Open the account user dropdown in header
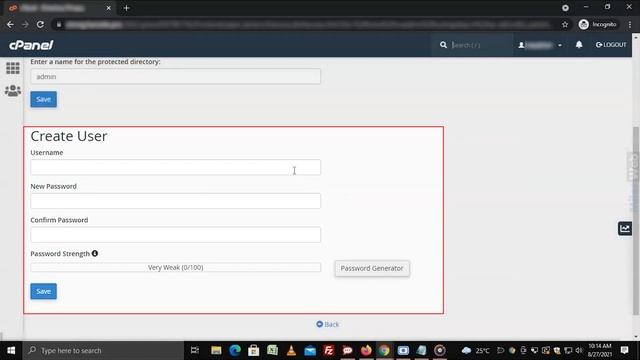 [x=540, y=45]
